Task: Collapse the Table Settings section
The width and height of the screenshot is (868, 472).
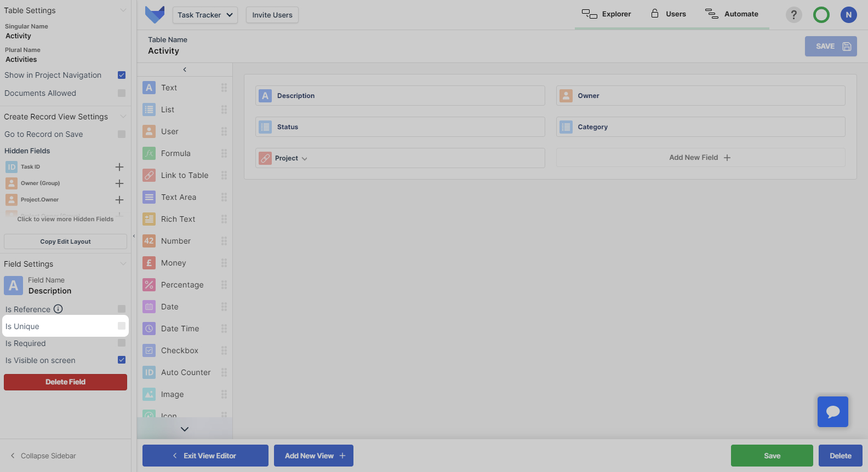Action: (123, 10)
